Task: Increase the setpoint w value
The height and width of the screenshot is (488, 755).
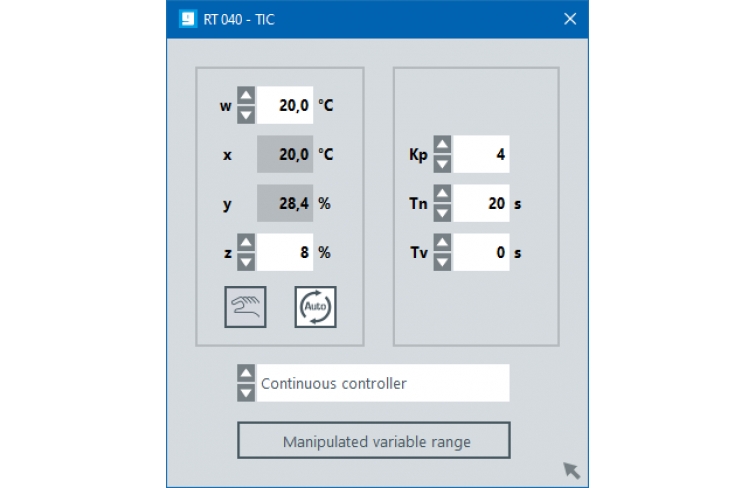Action: tap(246, 95)
